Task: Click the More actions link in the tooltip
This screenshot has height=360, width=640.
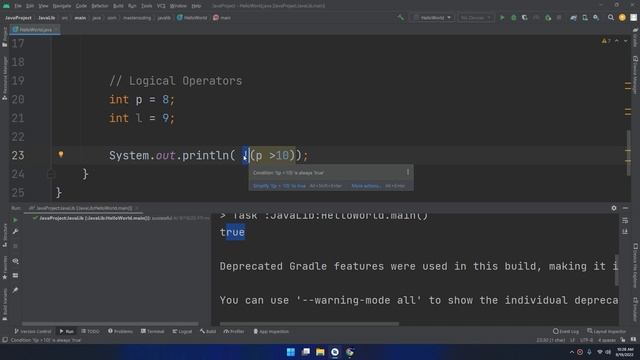Action: [367, 186]
